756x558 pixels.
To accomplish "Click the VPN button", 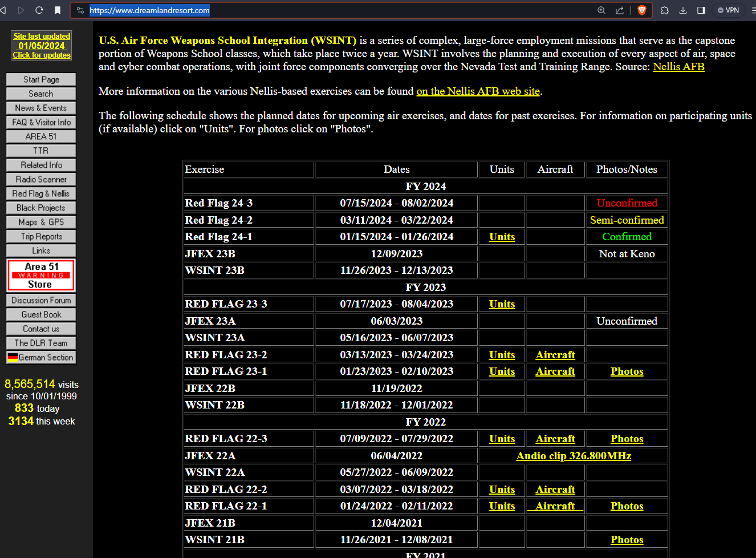I will (729, 10).
